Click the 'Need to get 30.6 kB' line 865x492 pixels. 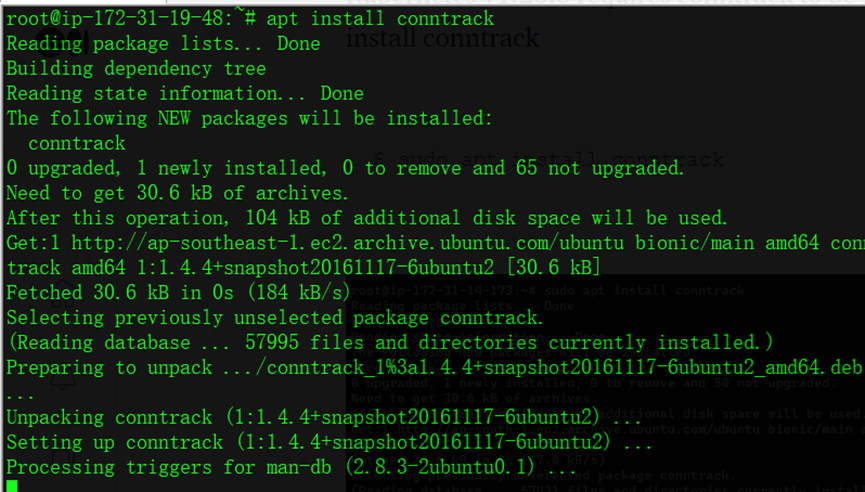177,193
